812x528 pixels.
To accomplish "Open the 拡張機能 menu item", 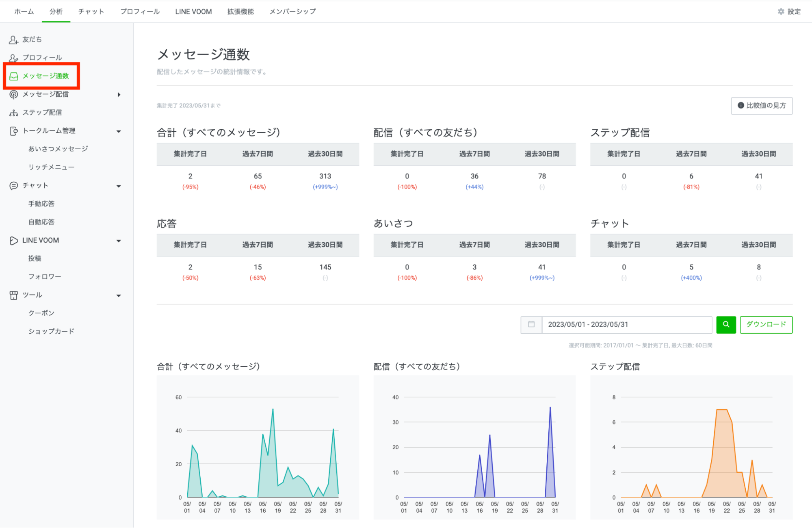I will click(239, 11).
